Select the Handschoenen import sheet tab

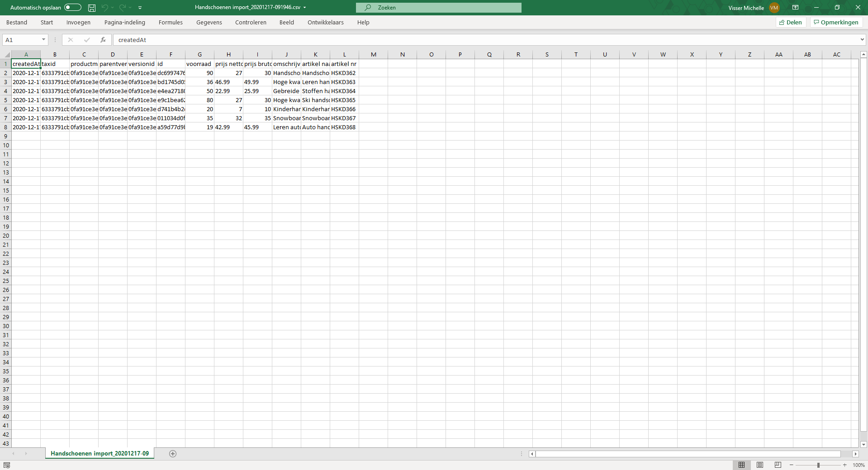click(x=100, y=454)
